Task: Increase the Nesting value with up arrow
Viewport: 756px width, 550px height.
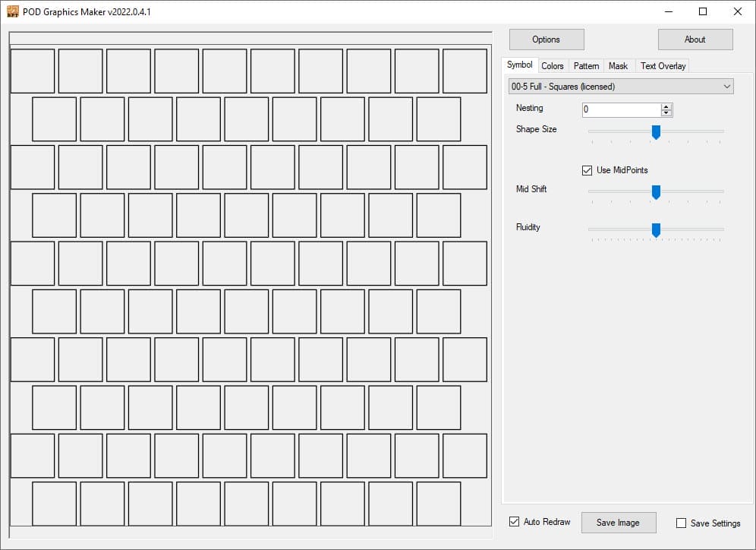Action: [x=666, y=106]
